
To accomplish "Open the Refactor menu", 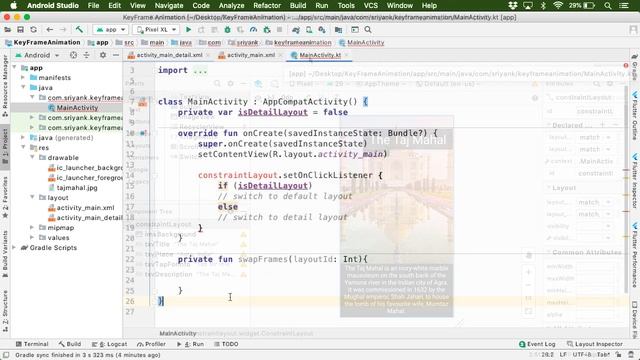I will 267,6.
